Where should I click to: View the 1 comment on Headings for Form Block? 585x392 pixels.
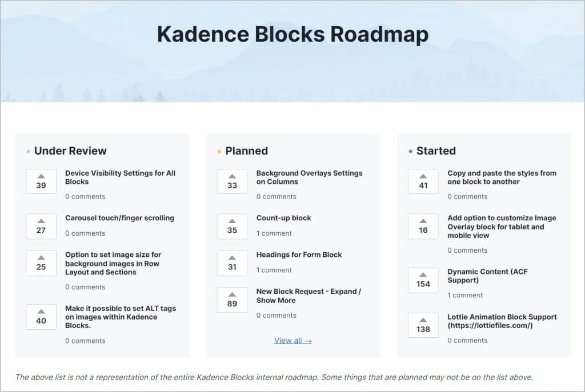(x=274, y=270)
